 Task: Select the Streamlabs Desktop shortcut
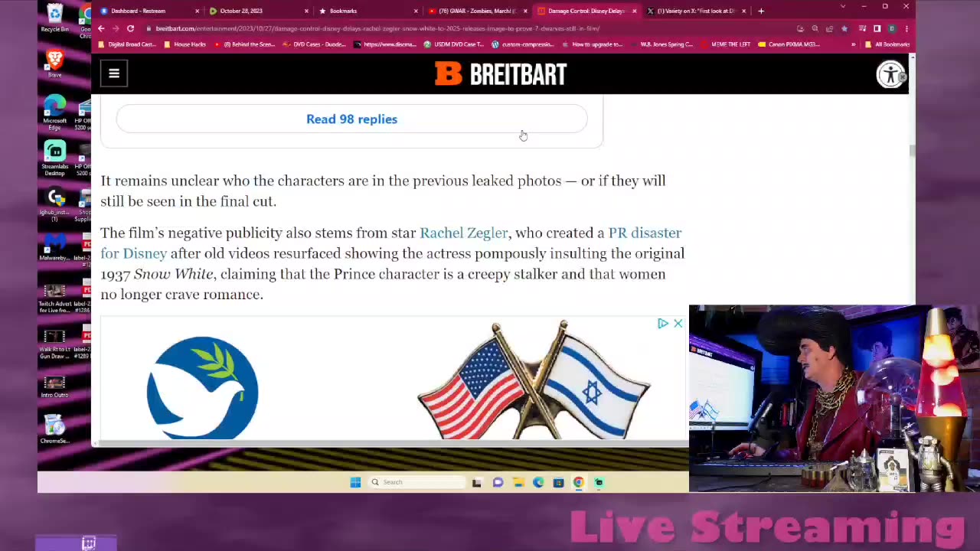coord(54,158)
